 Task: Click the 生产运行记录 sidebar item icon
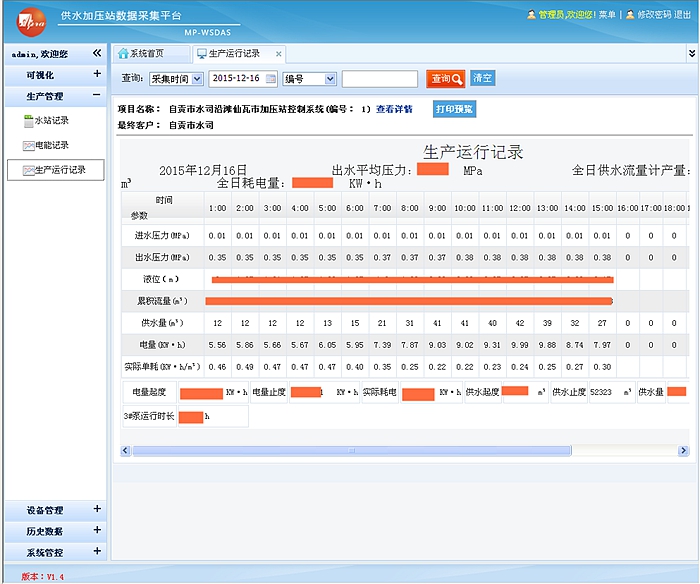click(28, 170)
